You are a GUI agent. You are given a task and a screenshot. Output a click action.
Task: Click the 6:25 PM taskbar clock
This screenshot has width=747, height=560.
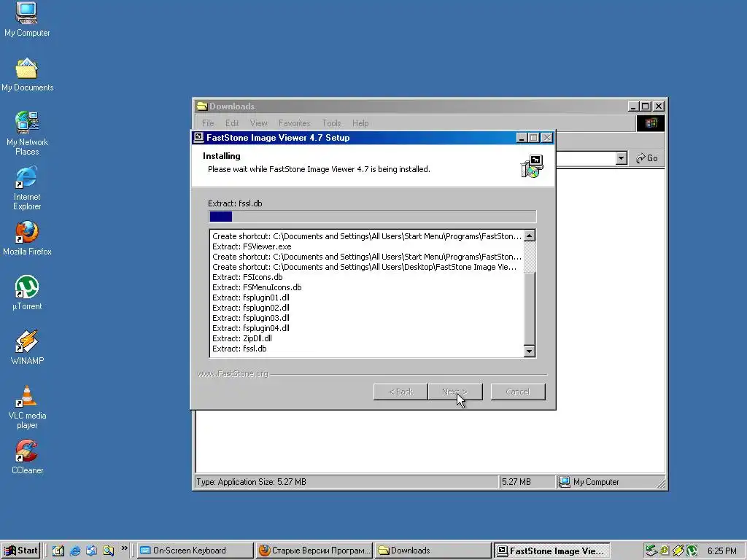point(721,551)
